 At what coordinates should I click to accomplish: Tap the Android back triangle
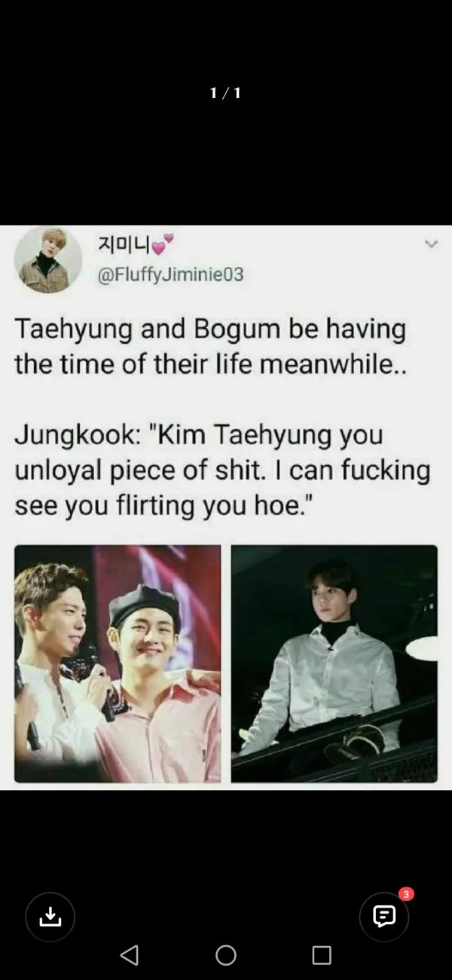coord(130,955)
